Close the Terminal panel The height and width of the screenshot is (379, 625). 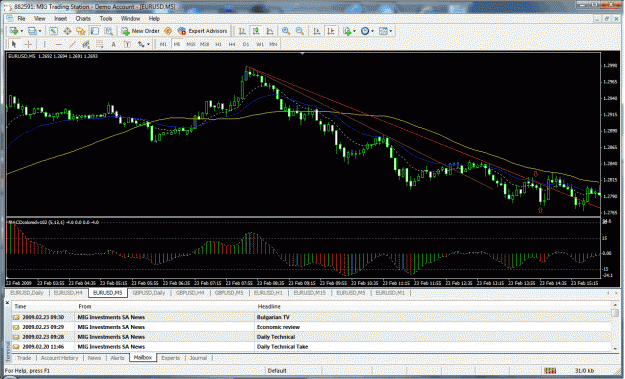point(7,303)
